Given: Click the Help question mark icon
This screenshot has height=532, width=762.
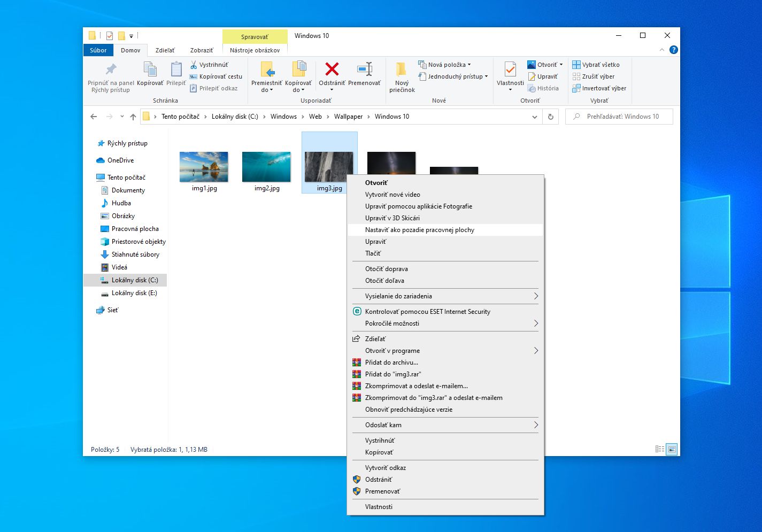Looking at the screenshot, I should [x=673, y=50].
